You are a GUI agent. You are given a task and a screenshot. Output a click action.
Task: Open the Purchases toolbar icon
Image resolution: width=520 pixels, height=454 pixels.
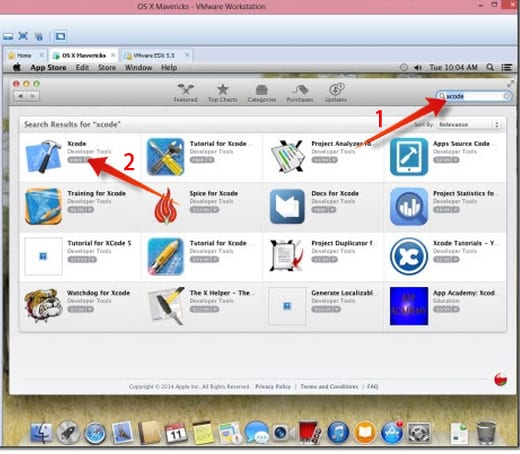pos(300,93)
